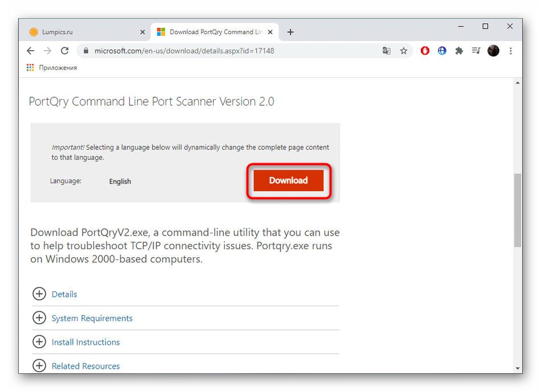Open a new browser tab
This screenshot has height=392, width=541.
pyautogui.click(x=290, y=32)
